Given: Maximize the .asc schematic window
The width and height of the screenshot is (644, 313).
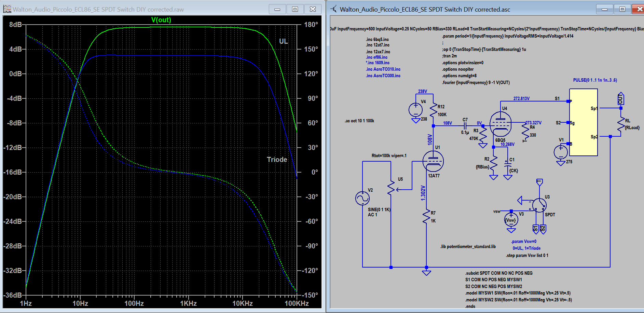Looking at the screenshot, I should point(622,9).
